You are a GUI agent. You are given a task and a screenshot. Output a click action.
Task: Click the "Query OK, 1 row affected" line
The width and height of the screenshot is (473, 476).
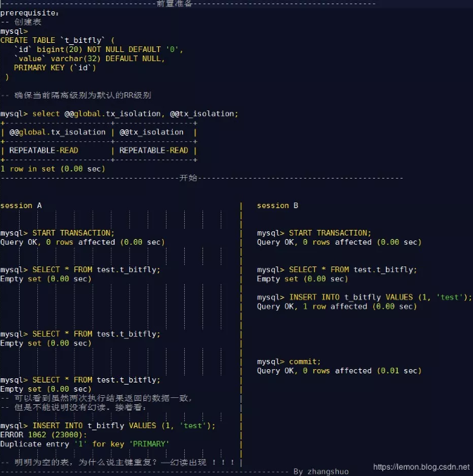337,307
